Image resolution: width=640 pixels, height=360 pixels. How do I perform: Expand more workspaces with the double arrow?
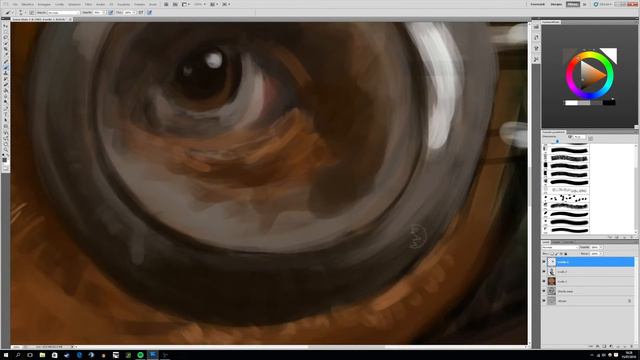584,4
